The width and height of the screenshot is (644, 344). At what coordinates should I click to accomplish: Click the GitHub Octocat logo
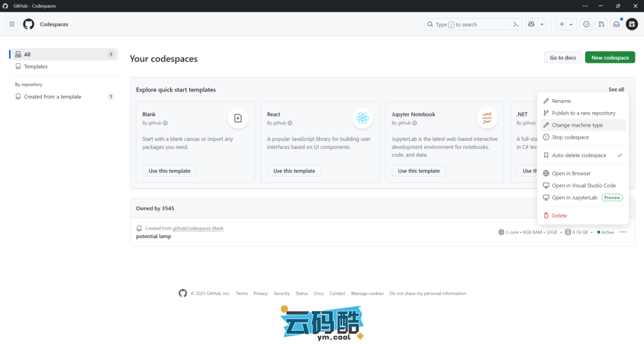pos(29,24)
